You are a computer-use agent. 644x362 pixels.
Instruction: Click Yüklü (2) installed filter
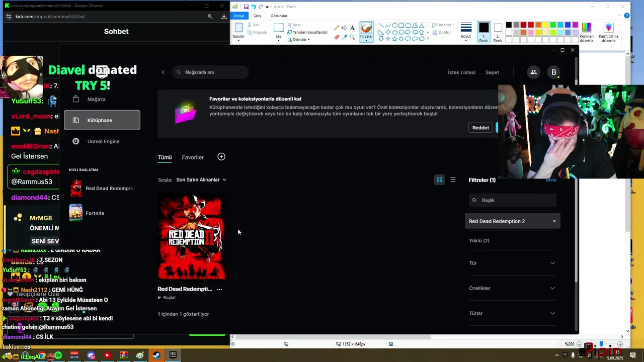[x=479, y=240]
